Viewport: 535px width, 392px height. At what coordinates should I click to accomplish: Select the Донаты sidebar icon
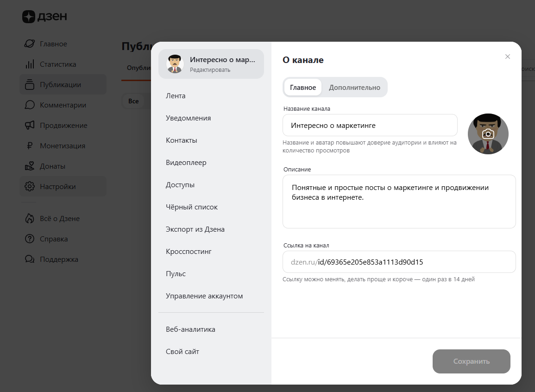coord(29,166)
